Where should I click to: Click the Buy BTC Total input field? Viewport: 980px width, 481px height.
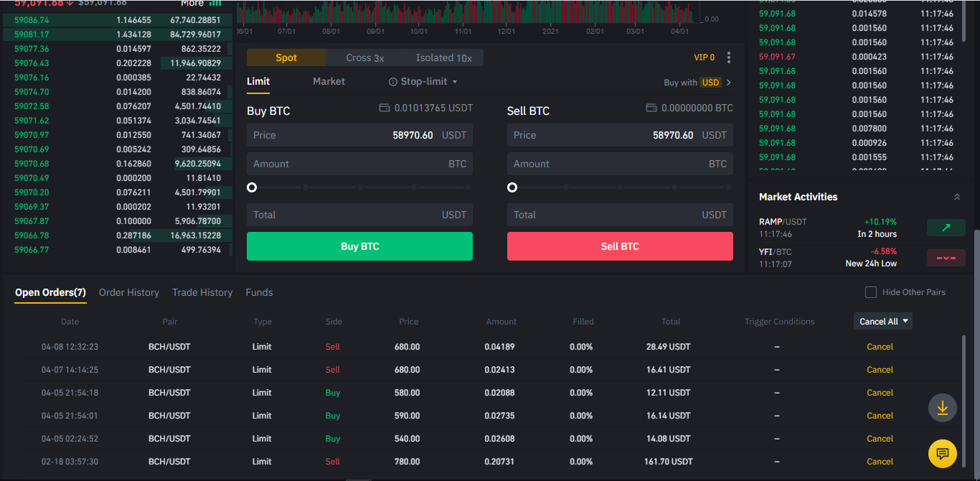(x=359, y=215)
